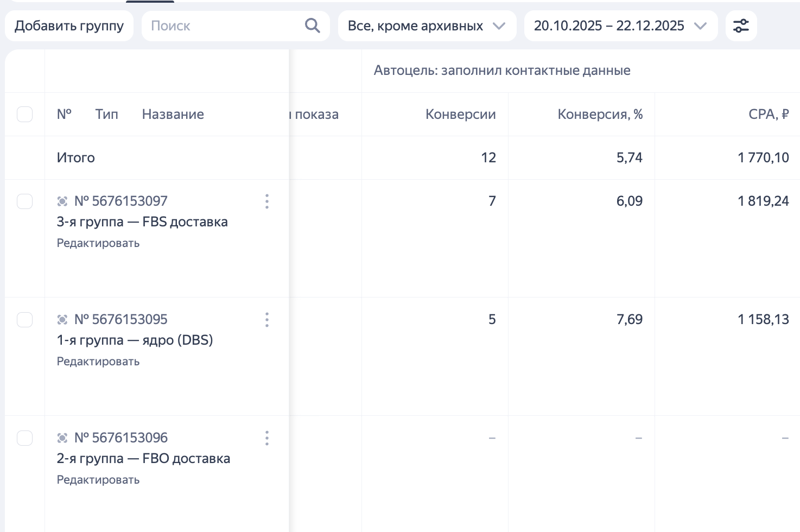Open three-dot menu for group 5676153097

(266, 201)
